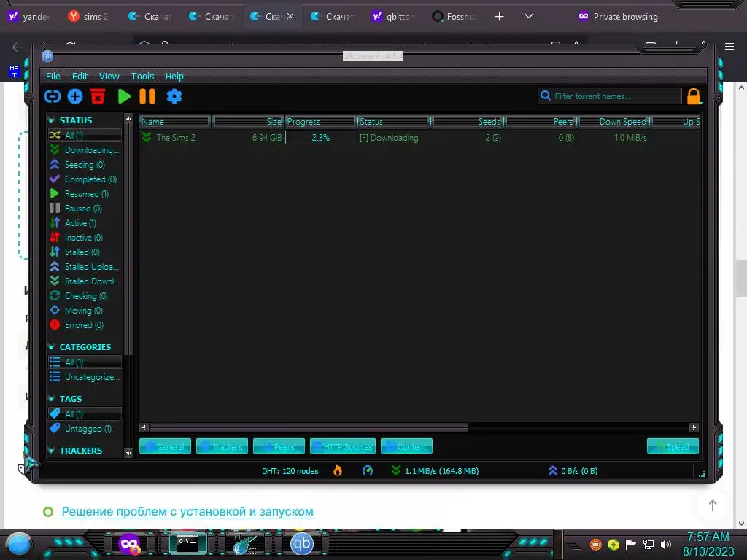Image resolution: width=747 pixels, height=560 pixels.
Task: Open the File menu
Action: [x=53, y=76]
